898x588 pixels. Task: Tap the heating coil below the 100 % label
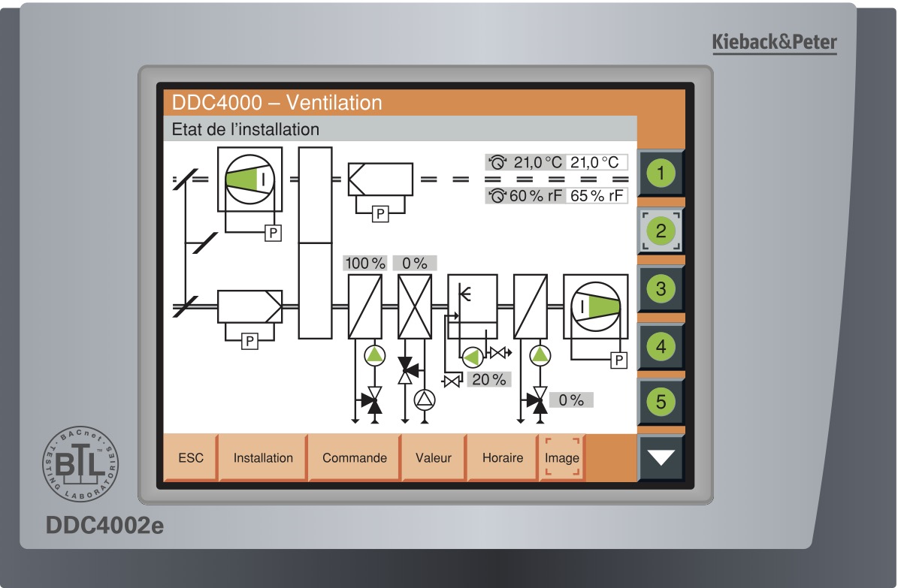[364, 306]
